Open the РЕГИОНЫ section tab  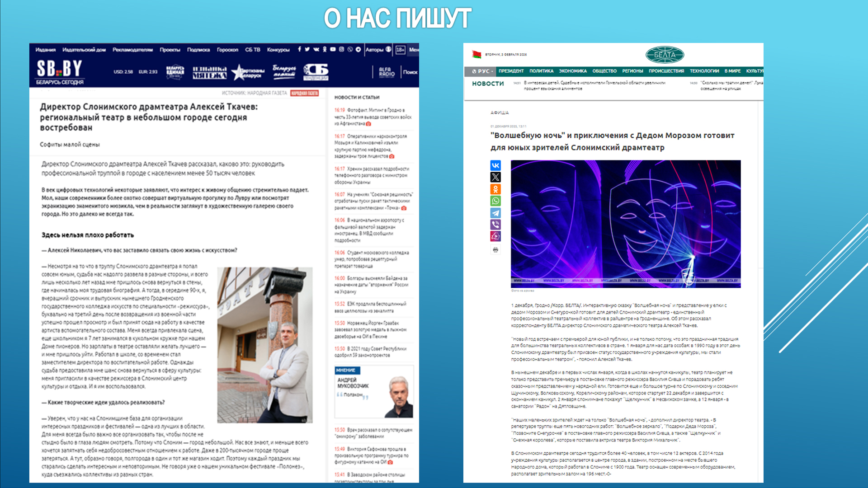pyautogui.click(x=632, y=71)
